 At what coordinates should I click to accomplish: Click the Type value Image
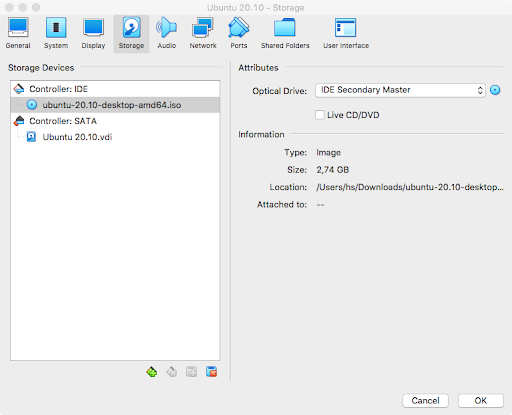pyautogui.click(x=328, y=153)
